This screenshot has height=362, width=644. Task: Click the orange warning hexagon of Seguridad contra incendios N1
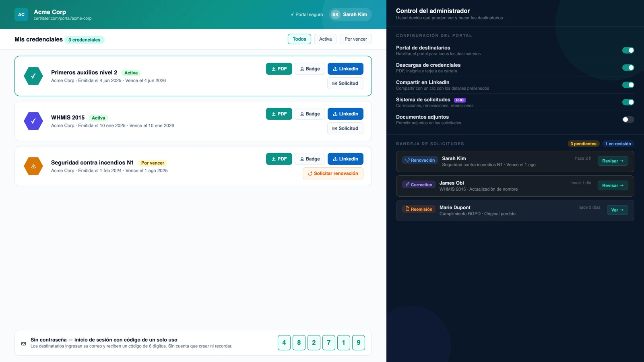click(33, 166)
